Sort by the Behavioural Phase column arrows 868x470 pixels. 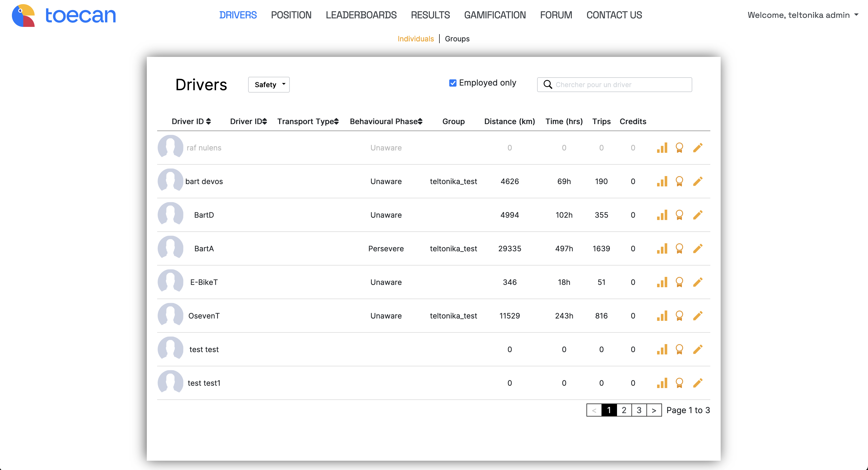(420, 122)
